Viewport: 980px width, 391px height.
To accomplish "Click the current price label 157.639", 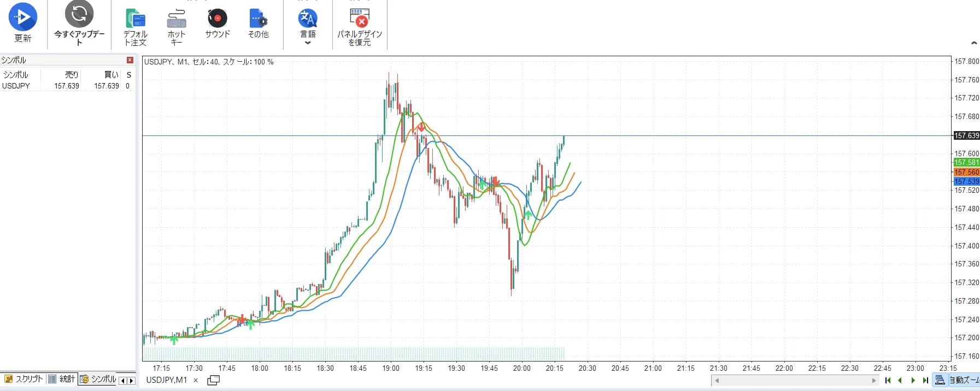I will pos(966,135).
